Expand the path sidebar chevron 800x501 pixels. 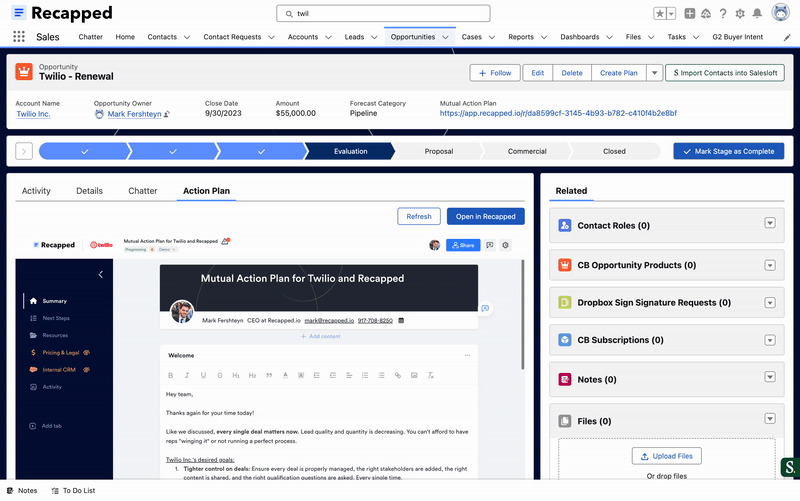[24, 151]
